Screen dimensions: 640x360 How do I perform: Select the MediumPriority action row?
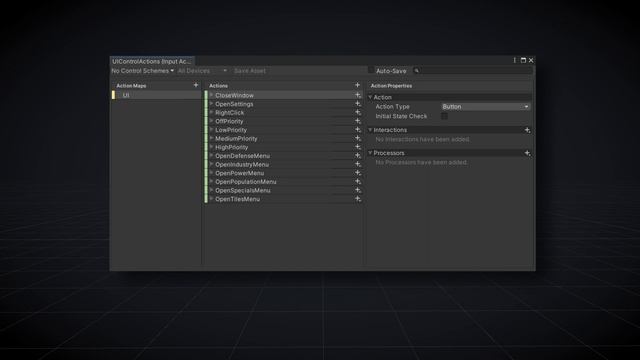tap(284, 138)
